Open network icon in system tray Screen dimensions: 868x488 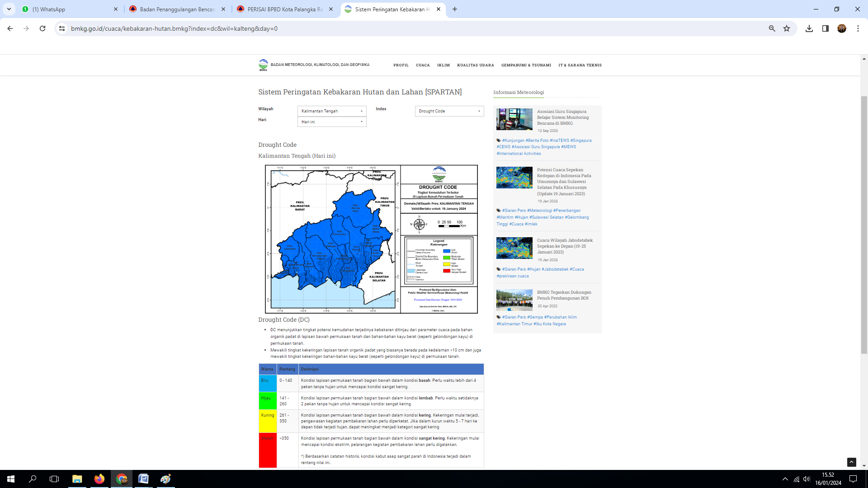click(797, 479)
